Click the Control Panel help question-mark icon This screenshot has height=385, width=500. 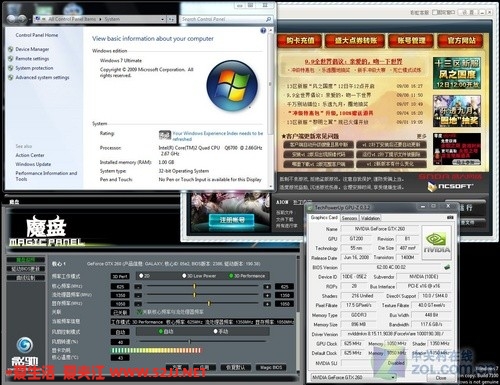pos(263,31)
